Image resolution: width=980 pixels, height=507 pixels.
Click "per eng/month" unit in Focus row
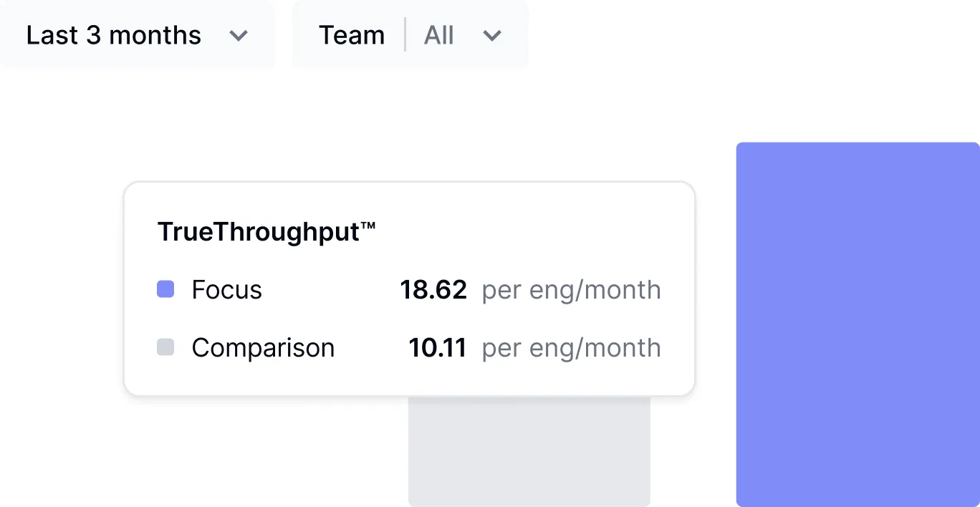pos(571,290)
